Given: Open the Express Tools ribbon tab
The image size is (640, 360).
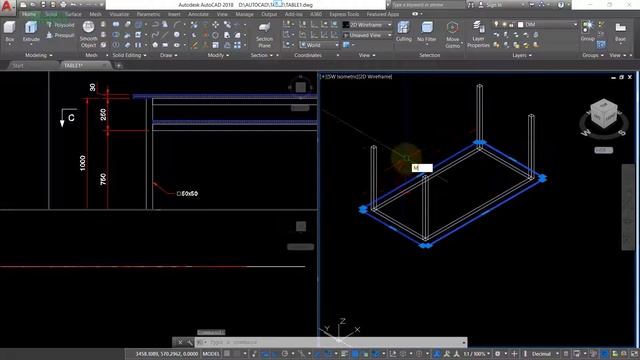Looking at the screenshot, I should tap(344, 14).
